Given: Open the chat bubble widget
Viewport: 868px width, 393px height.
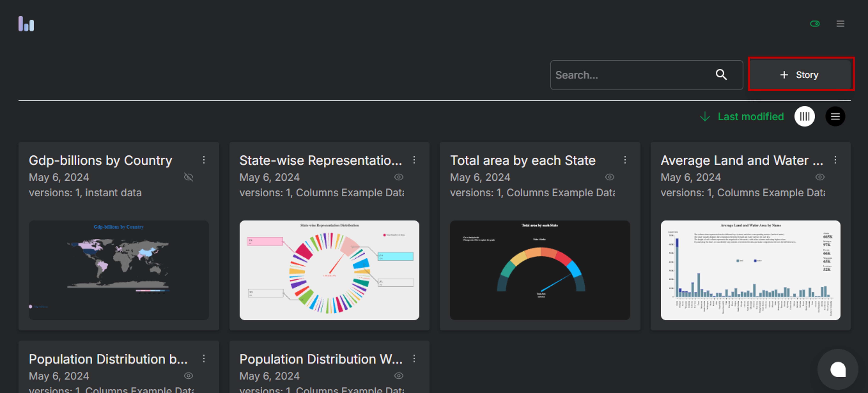Looking at the screenshot, I should point(838,369).
